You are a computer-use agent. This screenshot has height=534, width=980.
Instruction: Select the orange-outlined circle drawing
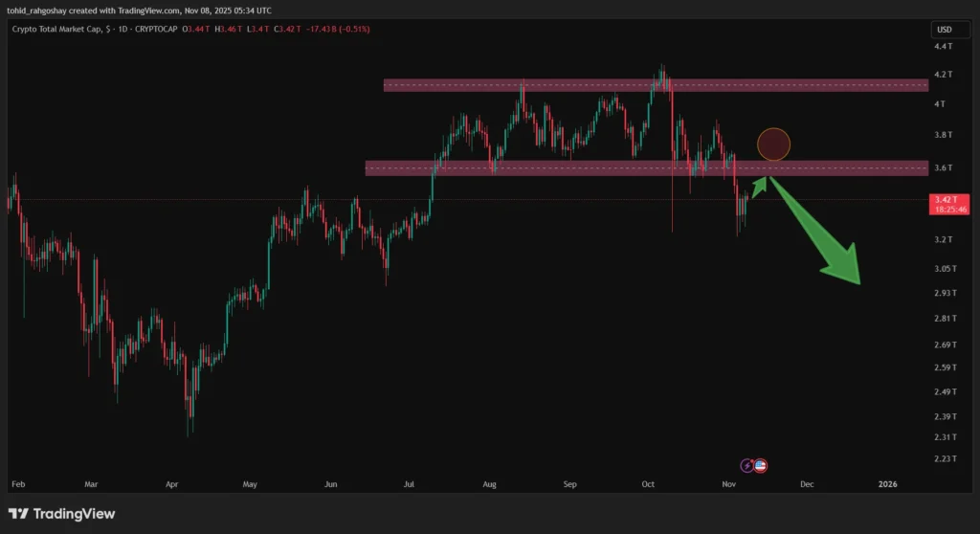tap(773, 145)
